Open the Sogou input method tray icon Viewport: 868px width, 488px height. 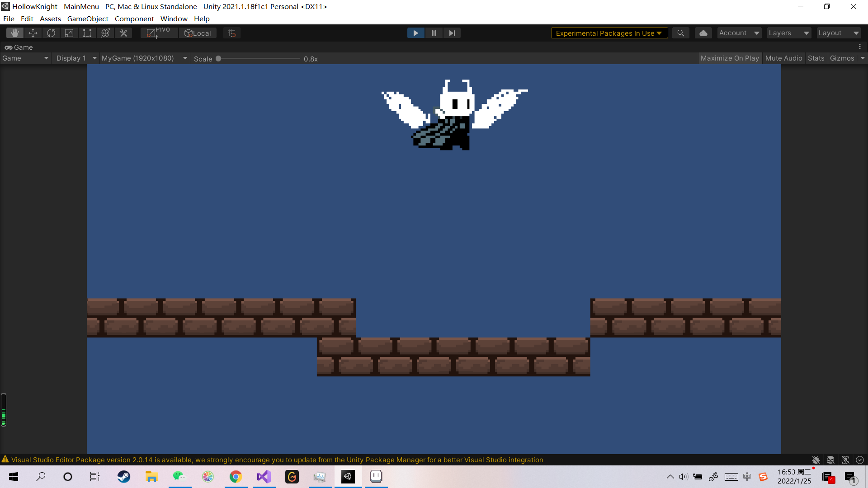click(x=763, y=477)
